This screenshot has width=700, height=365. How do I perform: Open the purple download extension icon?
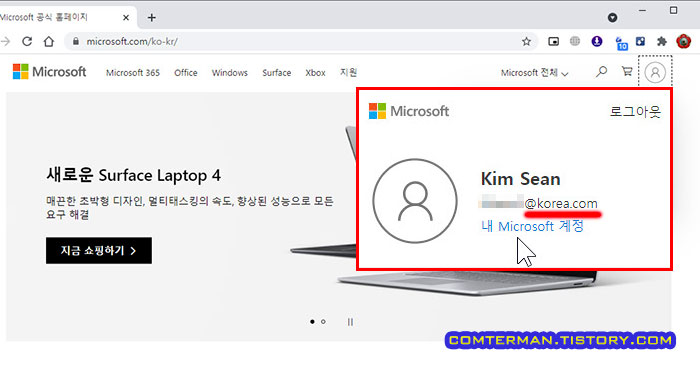pos(596,41)
